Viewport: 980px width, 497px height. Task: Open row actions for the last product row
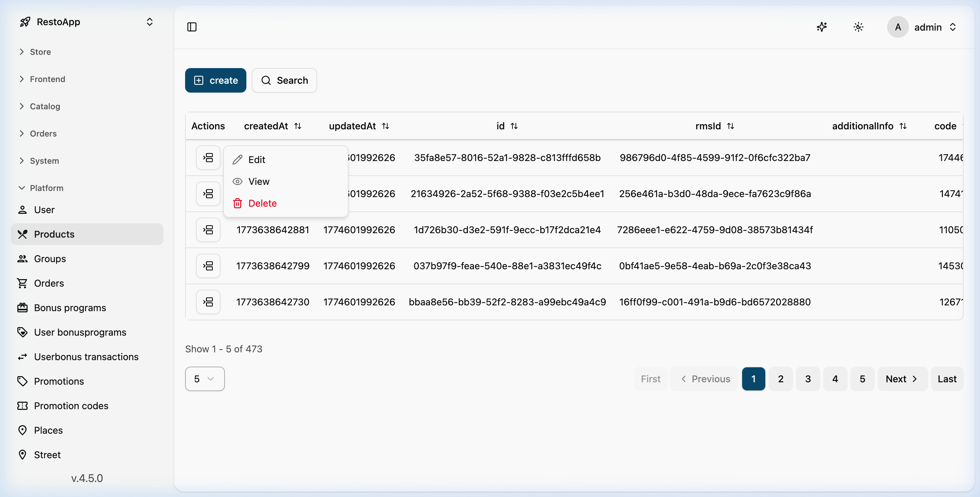click(x=208, y=302)
